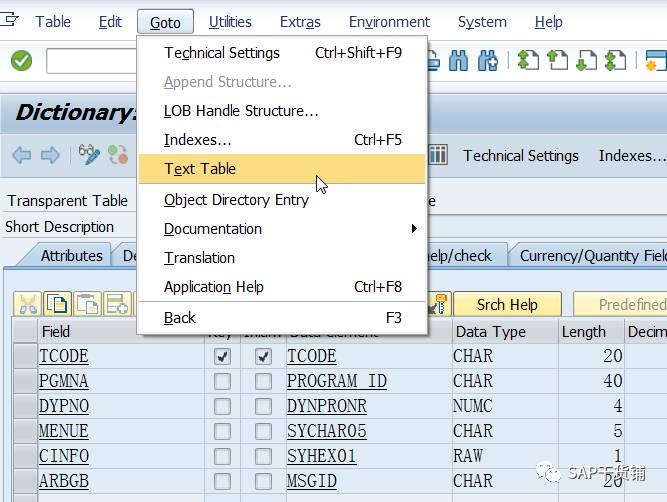This screenshot has width=667, height=502.
Task: Go to Last Page icon
Action: [615, 60]
